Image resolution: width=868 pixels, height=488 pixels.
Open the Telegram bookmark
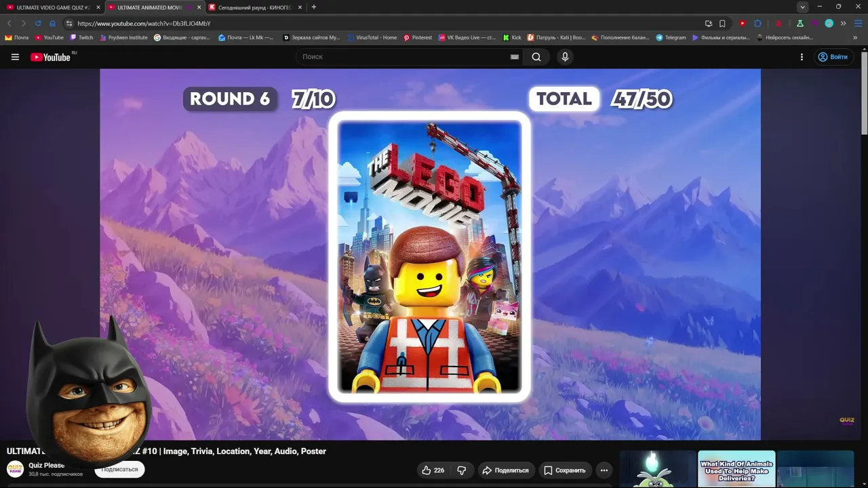tap(671, 37)
